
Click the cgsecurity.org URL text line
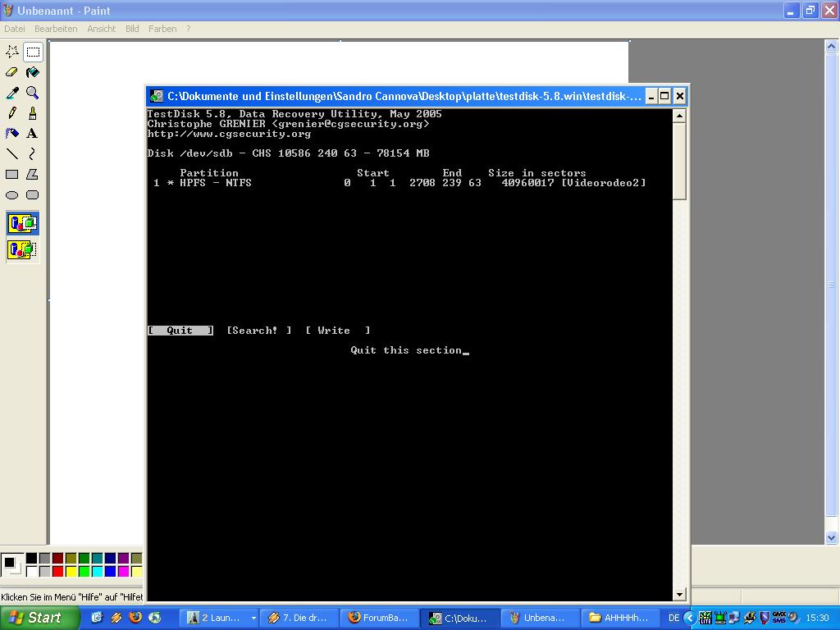pyautogui.click(x=230, y=134)
